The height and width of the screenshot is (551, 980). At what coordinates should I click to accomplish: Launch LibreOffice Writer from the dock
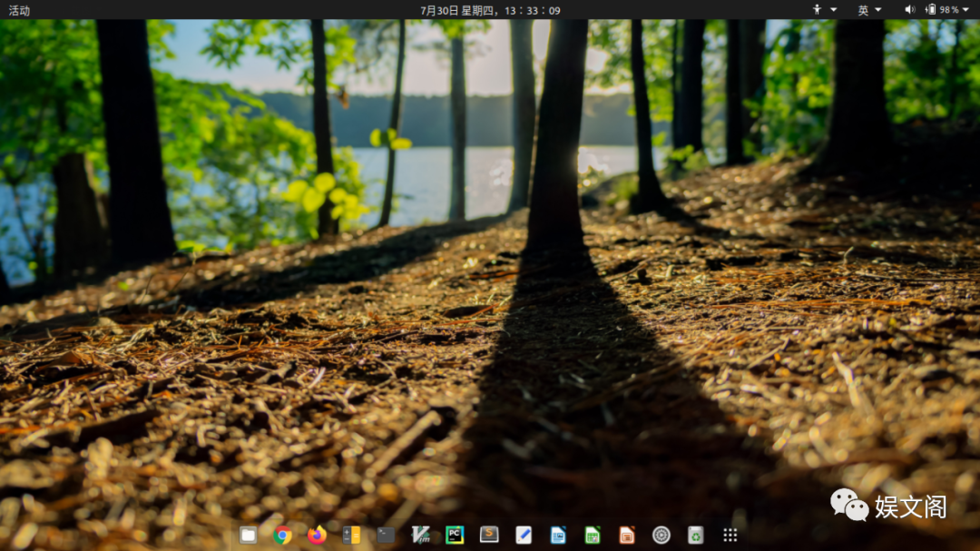557,535
